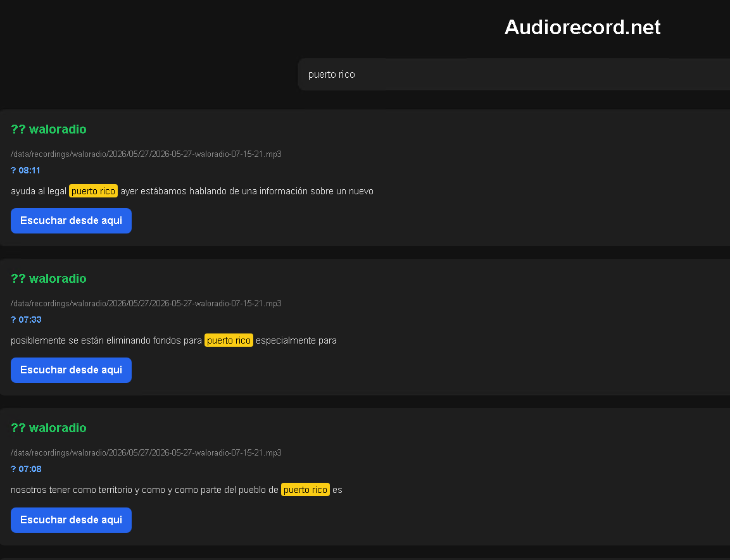Click transcript text "ayer estábamos hablando de una información"
The width and height of the screenshot is (730, 560).
(x=214, y=191)
